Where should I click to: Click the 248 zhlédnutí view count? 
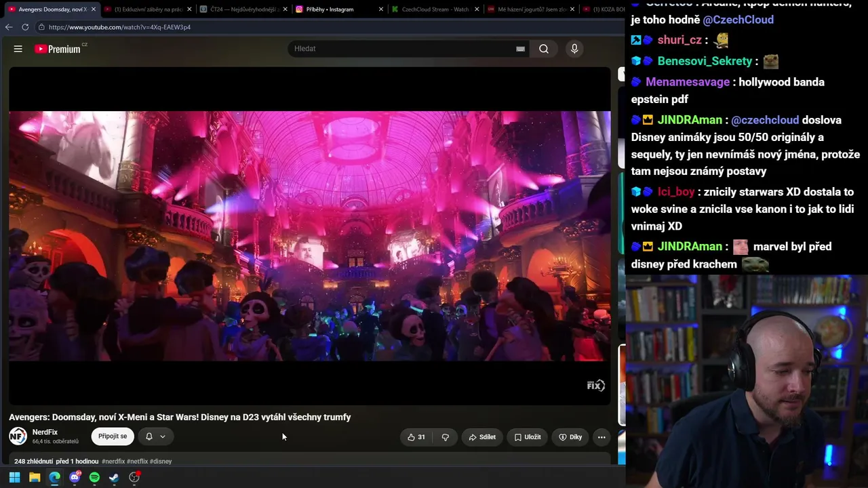33,462
